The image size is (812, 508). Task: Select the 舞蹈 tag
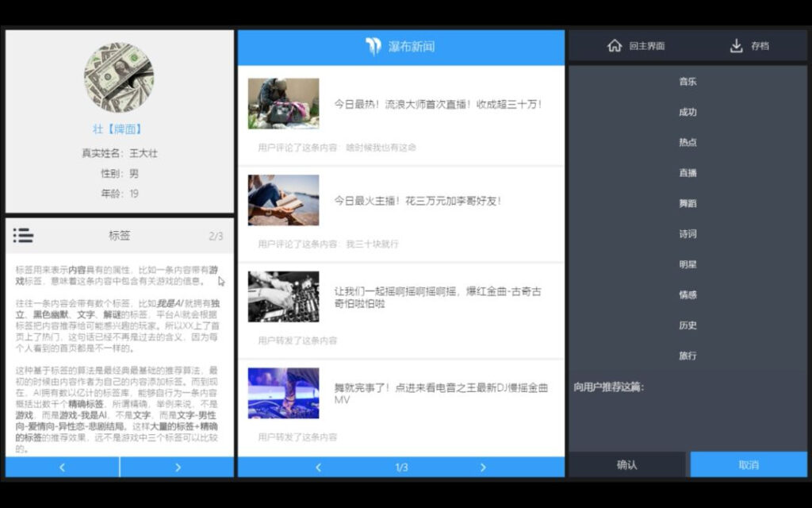[x=688, y=203]
